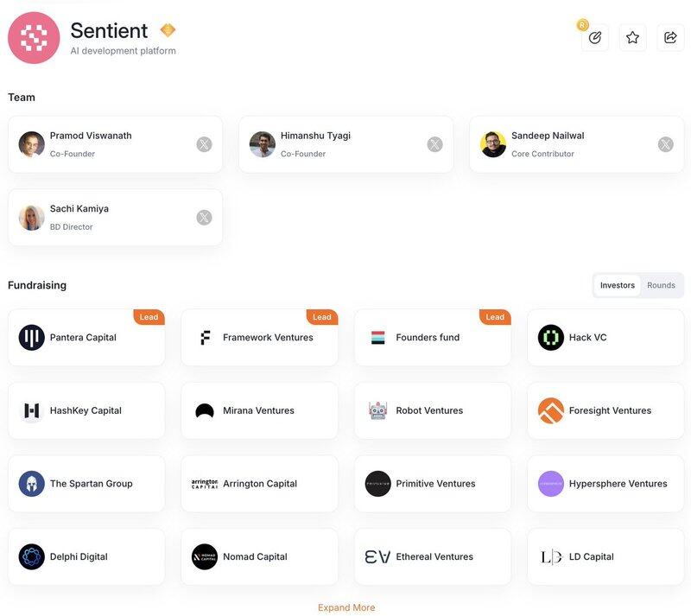Image resolution: width=691 pixels, height=616 pixels.
Task: Click Sandeep Nailwal's profile photo
Action: [x=493, y=144]
